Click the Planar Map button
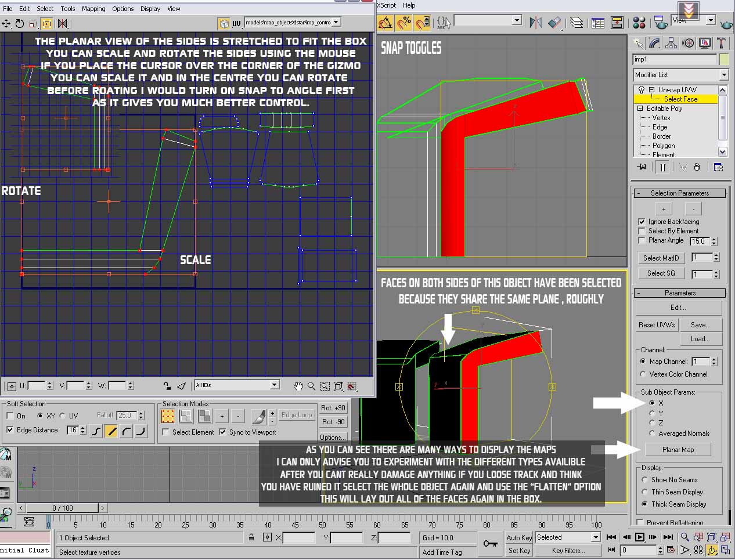This screenshot has width=735, height=560. pos(678,450)
